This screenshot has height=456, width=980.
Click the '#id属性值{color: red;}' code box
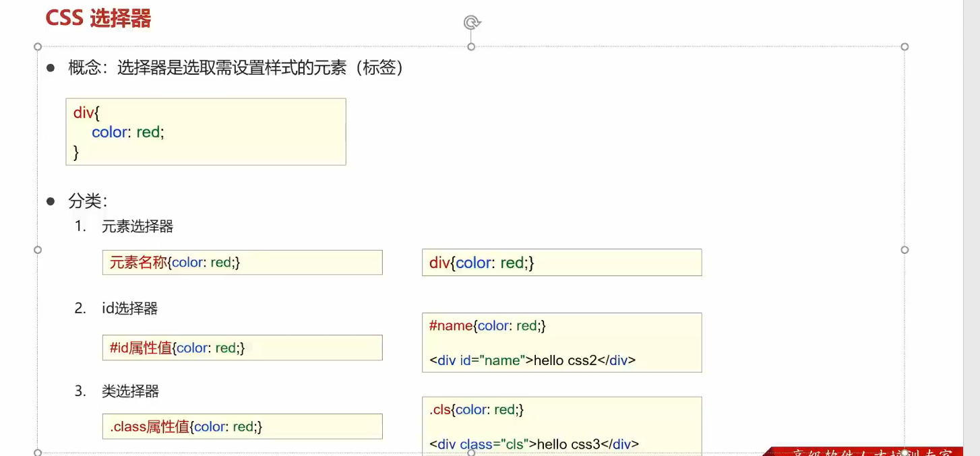click(243, 348)
